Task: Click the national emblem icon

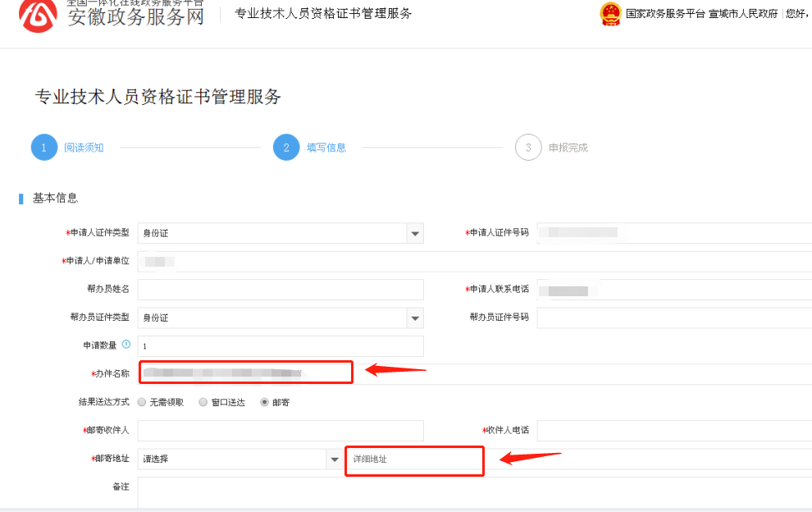Action: pyautogui.click(x=610, y=14)
